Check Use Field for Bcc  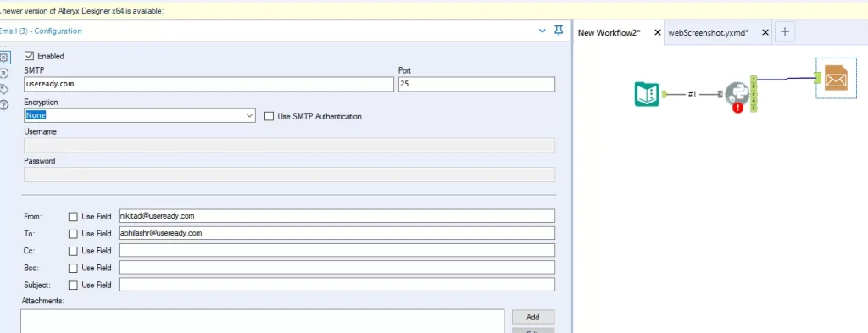pos(73,268)
